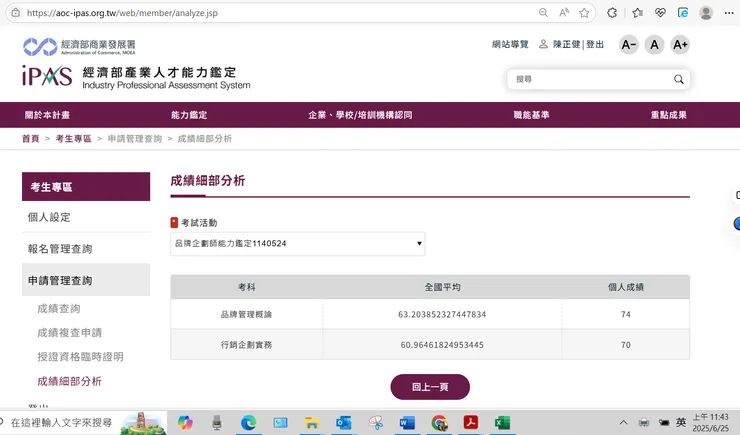Click the iPAS logo
This screenshot has width=740, height=435.
tap(47, 76)
